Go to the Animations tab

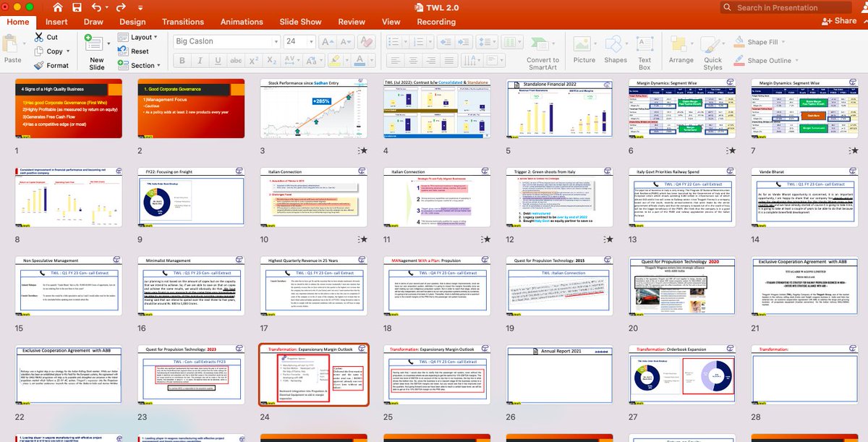pos(242,22)
